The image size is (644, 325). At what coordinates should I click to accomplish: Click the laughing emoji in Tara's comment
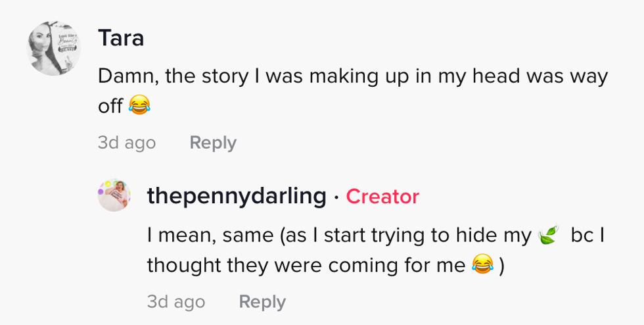139,105
